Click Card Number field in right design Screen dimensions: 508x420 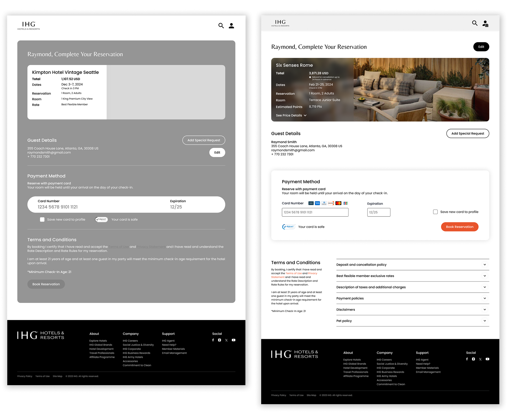[315, 212]
